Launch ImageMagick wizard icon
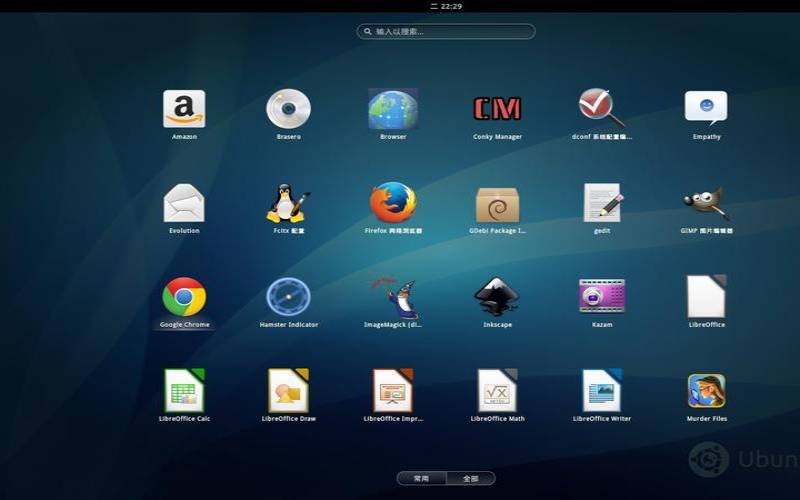The image size is (800, 500). tap(393, 297)
